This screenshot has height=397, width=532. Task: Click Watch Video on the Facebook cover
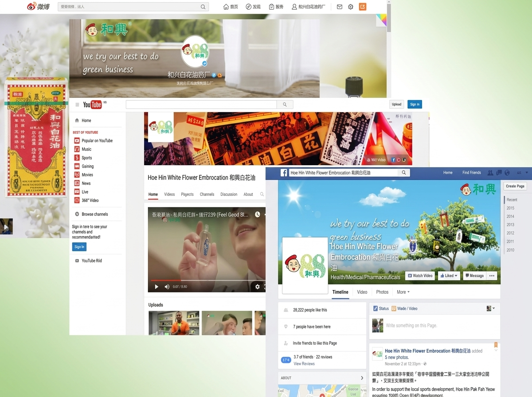click(x=420, y=276)
